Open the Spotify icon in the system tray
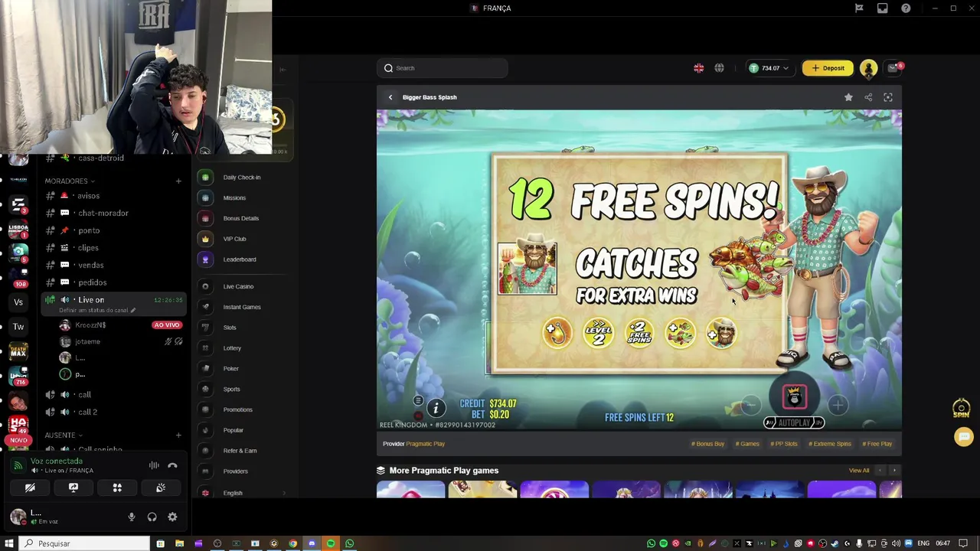This screenshot has height=551, width=980. click(x=663, y=543)
